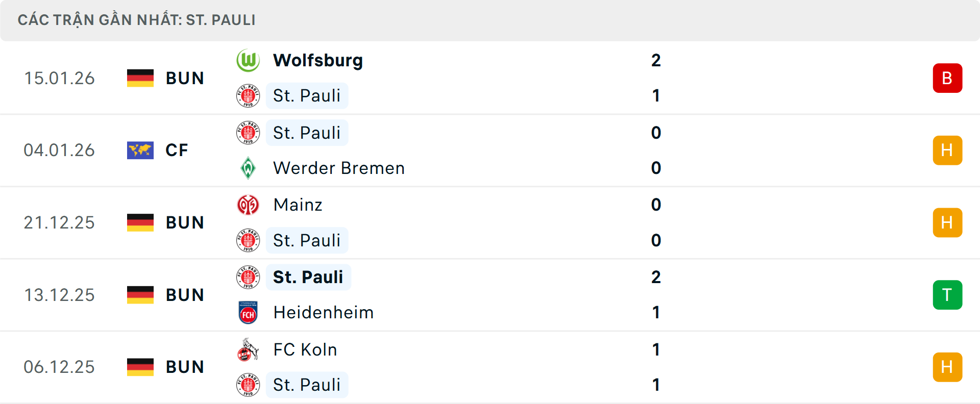Click the Mainz 05 club logo
Viewport: 980px width, 404px height.
(248, 205)
